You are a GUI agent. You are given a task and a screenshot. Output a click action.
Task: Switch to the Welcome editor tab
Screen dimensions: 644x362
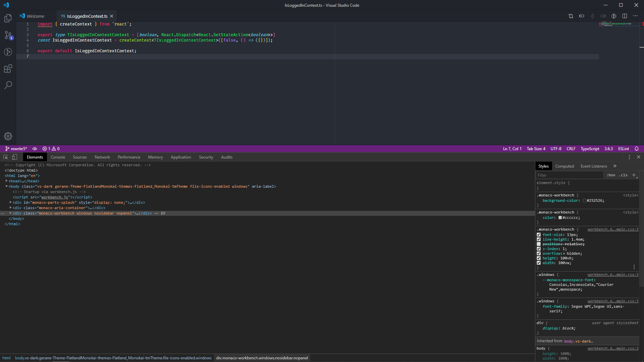(35, 16)
